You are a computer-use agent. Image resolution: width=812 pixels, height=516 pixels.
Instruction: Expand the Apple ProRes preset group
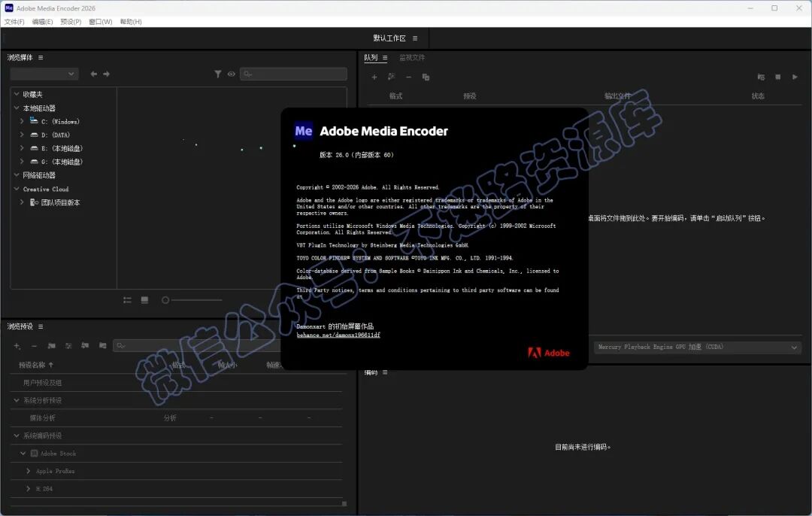pyautogui.click(x=28, y=471)
